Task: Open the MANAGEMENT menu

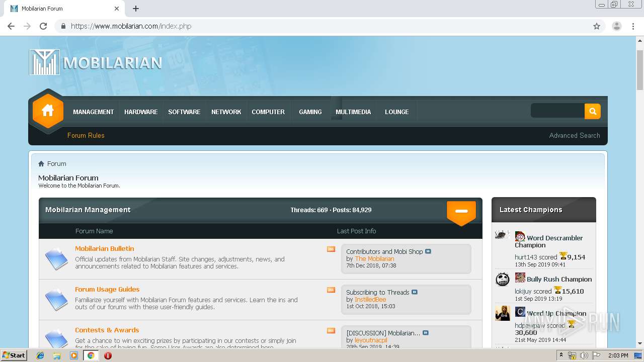Action: click(x=94, y=112)
